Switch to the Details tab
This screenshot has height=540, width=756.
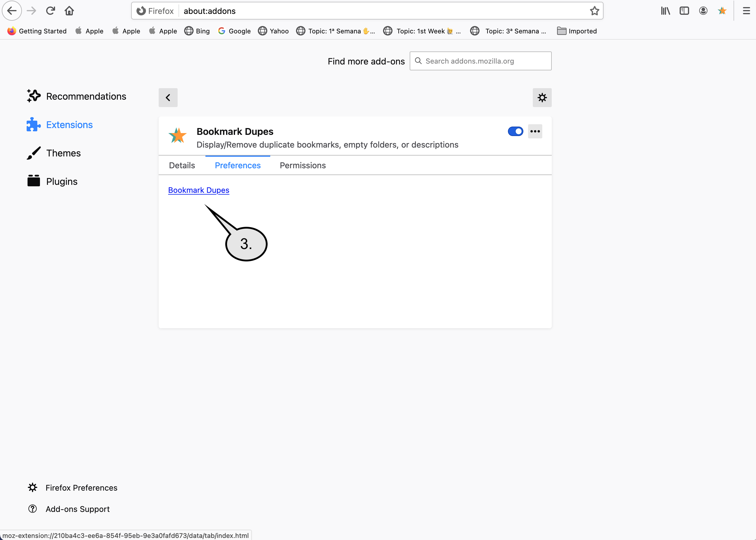[182, 165]
